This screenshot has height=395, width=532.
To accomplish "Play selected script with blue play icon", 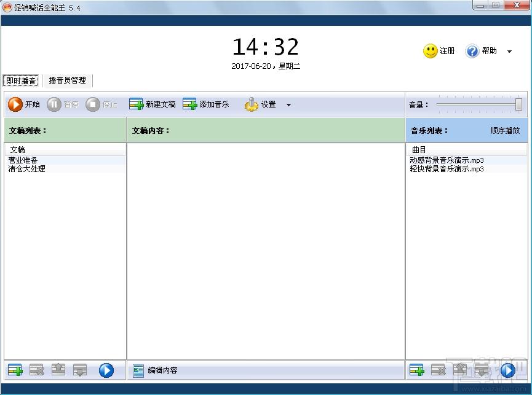I will click(106, 370).
